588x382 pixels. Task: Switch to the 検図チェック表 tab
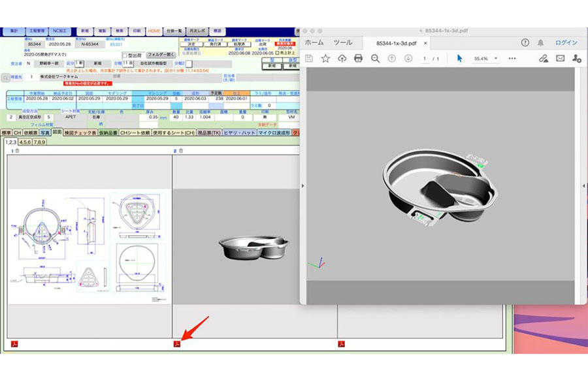80,133
